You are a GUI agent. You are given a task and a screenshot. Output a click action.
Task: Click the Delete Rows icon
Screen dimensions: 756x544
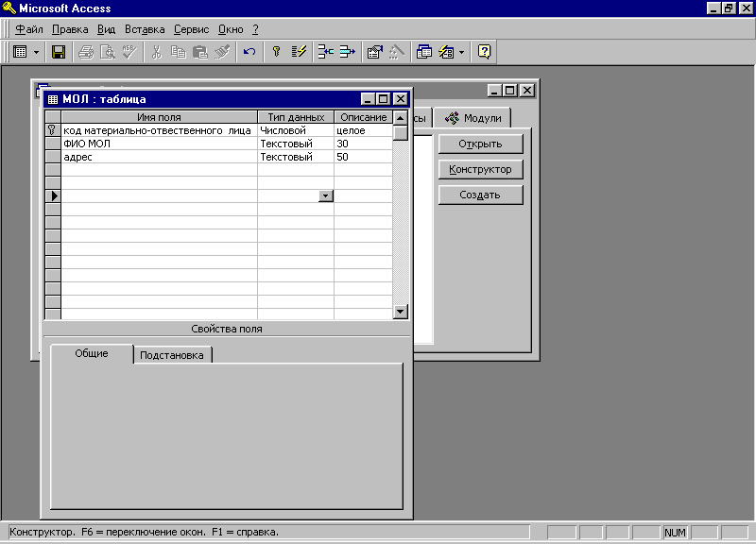pos(347,52)
